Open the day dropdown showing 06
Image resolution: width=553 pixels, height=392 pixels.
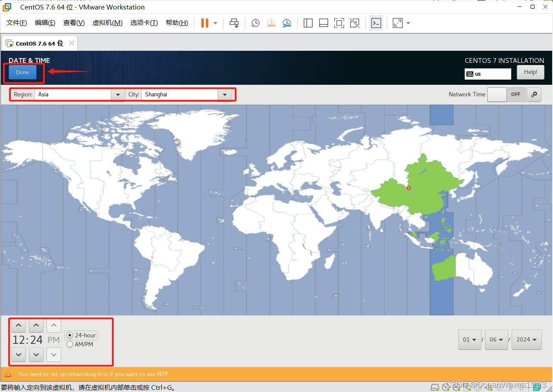497,340
